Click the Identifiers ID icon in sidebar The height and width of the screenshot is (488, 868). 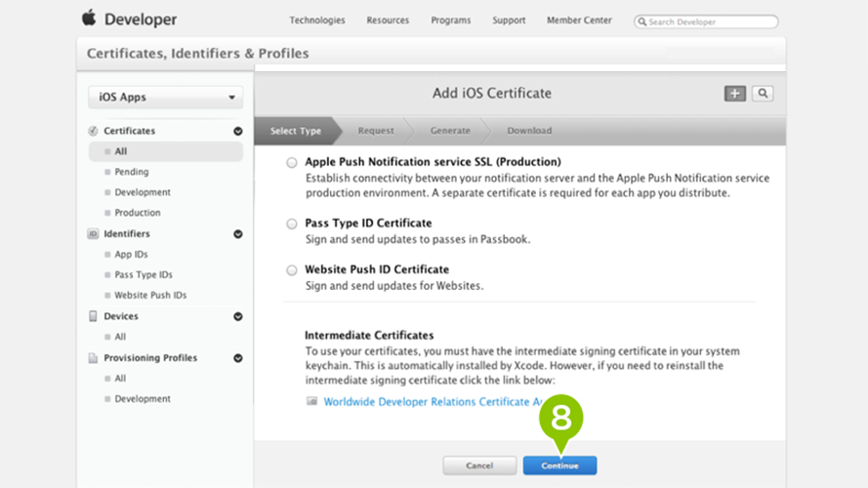point(93,233)
